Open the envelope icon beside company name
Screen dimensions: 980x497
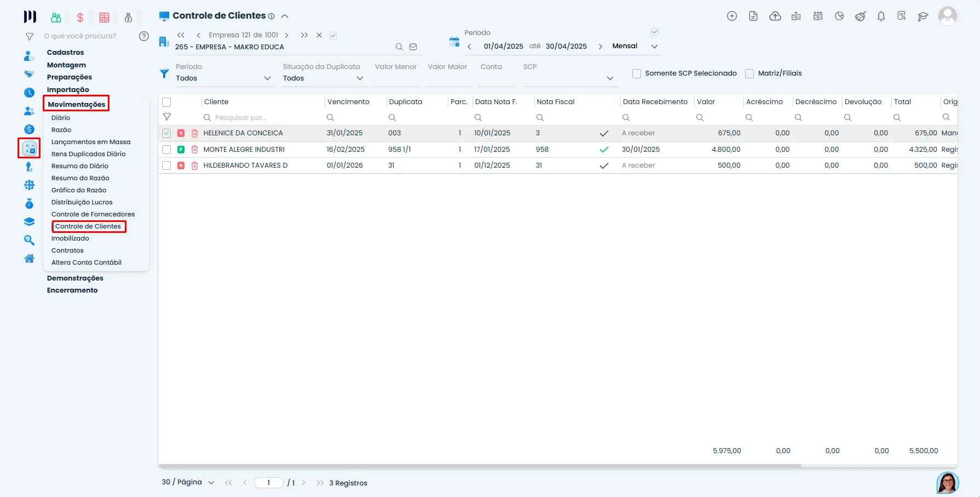(413, 47)
